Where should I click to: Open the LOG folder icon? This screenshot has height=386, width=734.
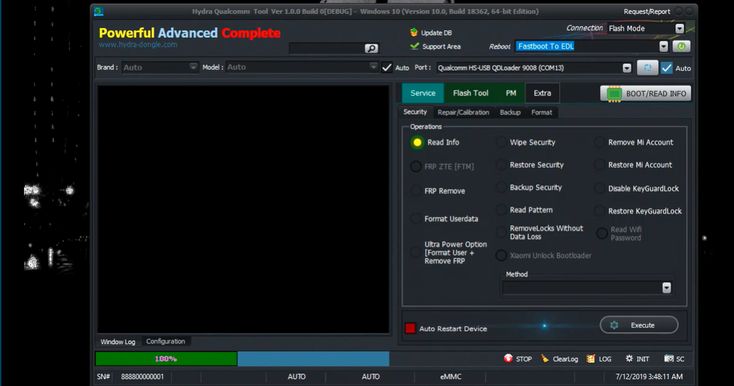click(x=591, y=358)
